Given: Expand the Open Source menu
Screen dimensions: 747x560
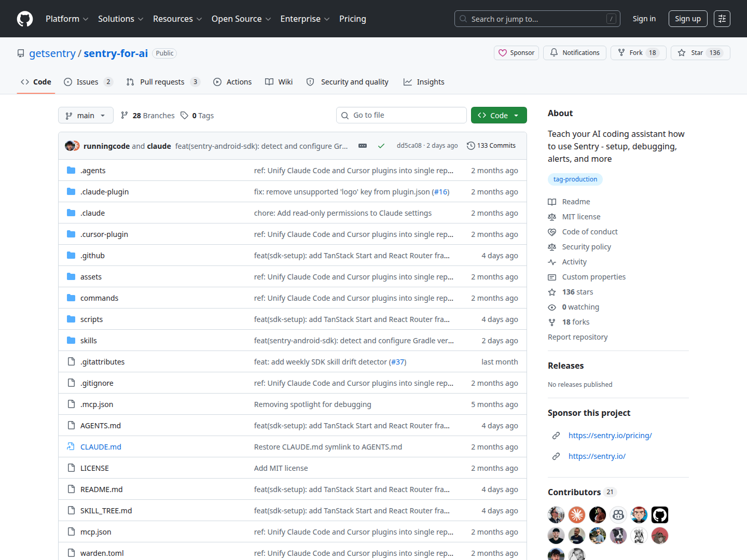Looking at the screenshot, I should click(241, 19).
